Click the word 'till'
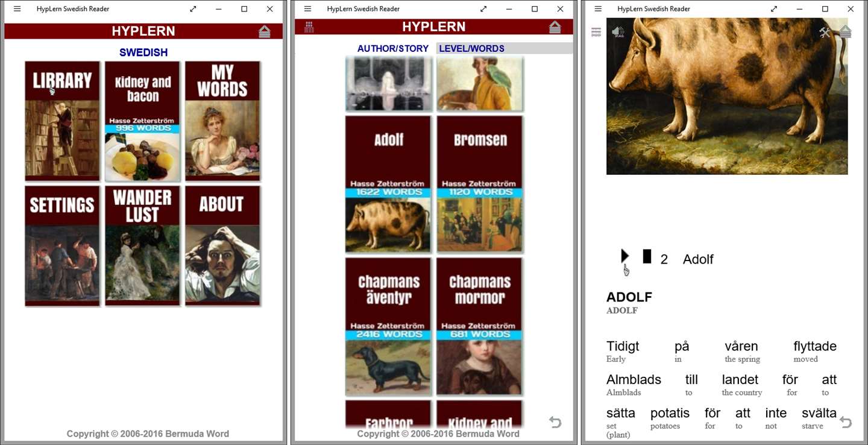 [691, 379]
